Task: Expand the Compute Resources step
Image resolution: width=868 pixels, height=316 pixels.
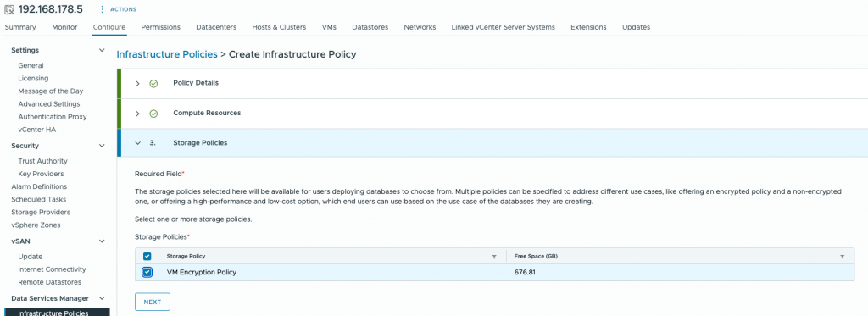Action: click(x=138, y=114)
